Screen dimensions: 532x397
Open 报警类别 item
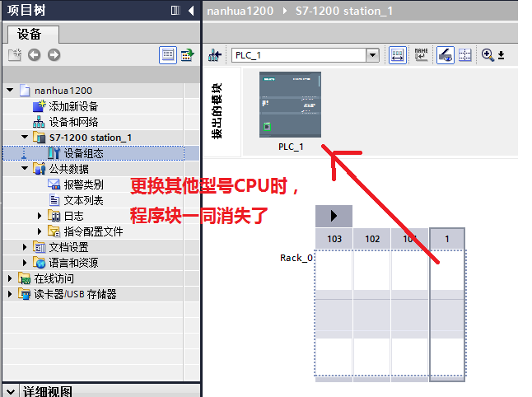coord(83,184)
